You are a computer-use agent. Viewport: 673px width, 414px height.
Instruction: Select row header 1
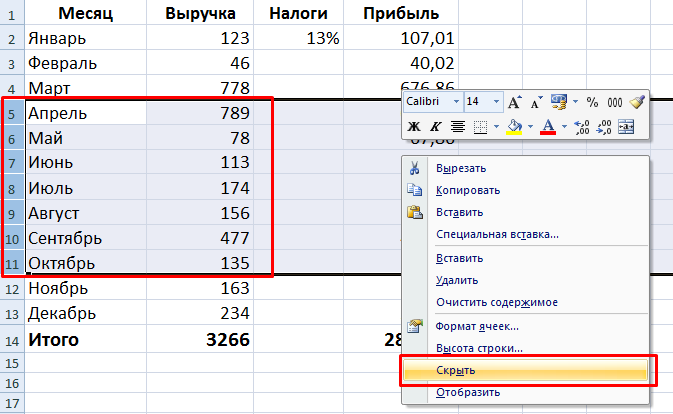(x=12, y=14)
